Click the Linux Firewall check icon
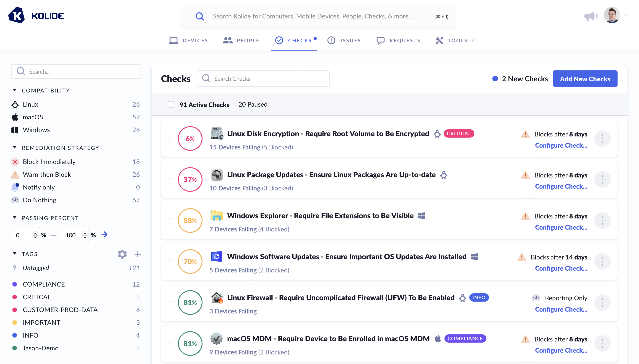Viewport: 639px width, 364px height. click(x=216, y=297)
